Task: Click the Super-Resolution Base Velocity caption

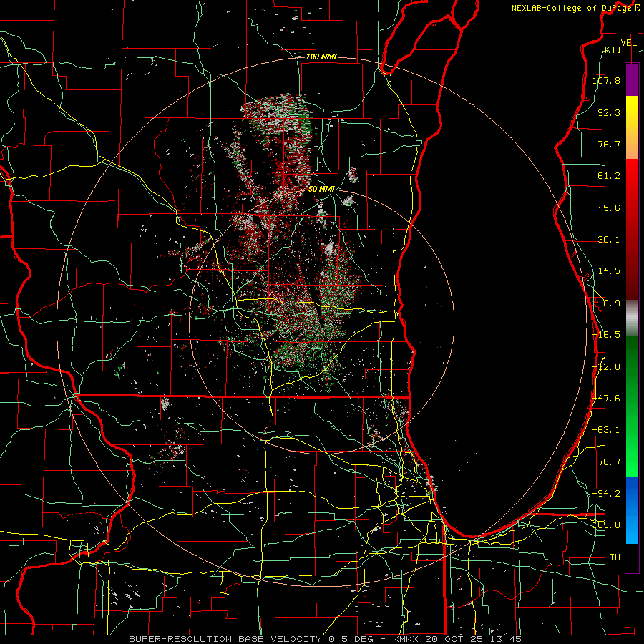Action: coord(326,639)
